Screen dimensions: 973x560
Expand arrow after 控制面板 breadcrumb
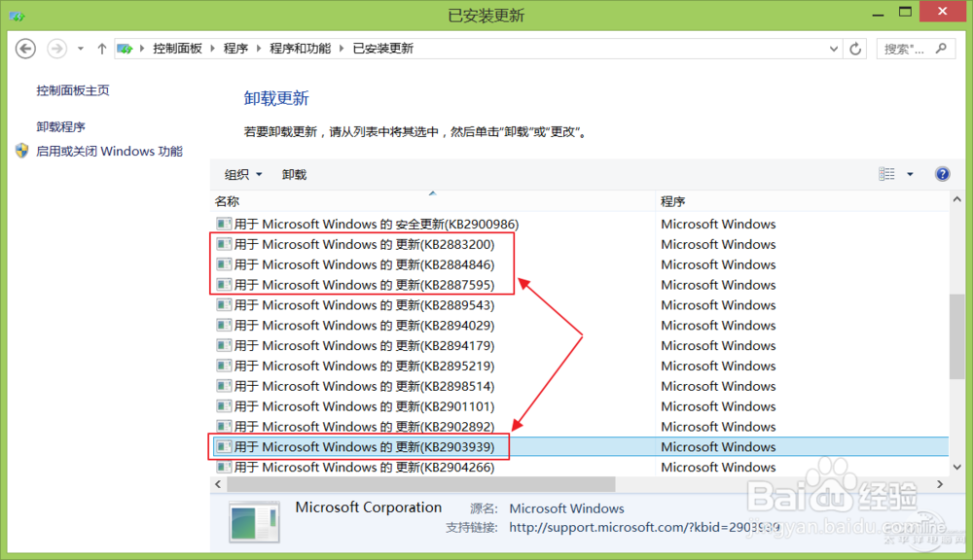pyautogui.click(x=213, y=49)
